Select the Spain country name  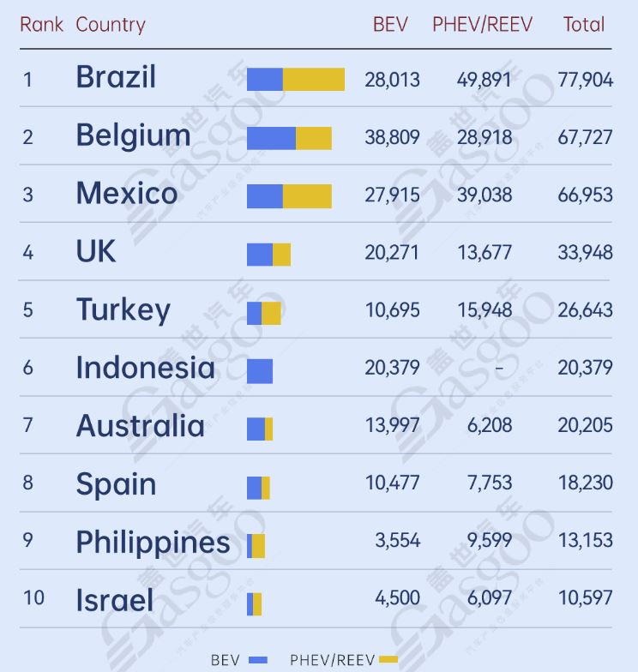[x=116, y=484]
